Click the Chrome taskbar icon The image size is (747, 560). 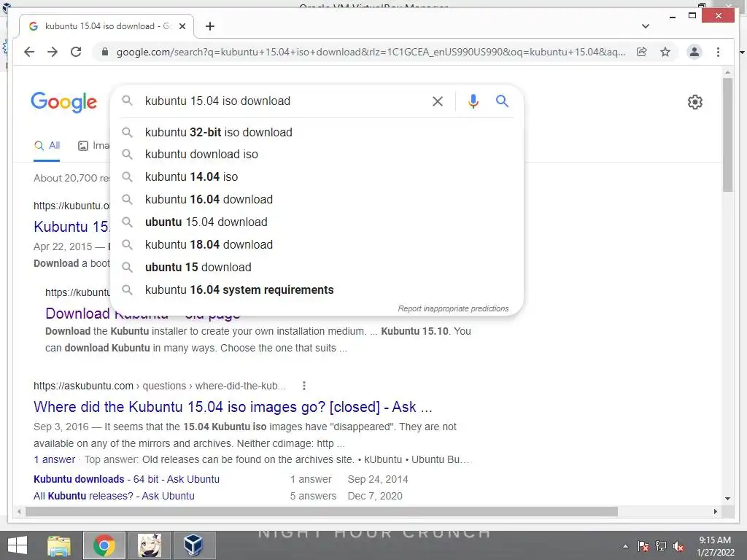104,545
